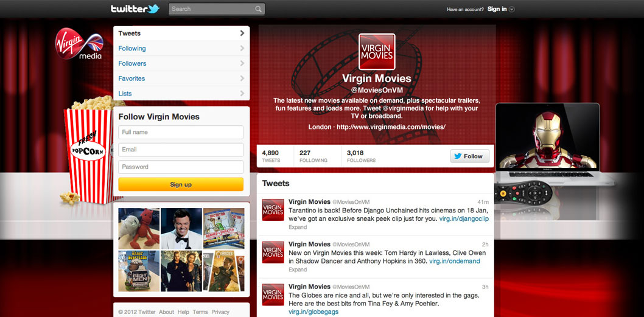Viewport: 644px width, 317px height.
Task: Click the Sign in link
Action: [497, 9]
